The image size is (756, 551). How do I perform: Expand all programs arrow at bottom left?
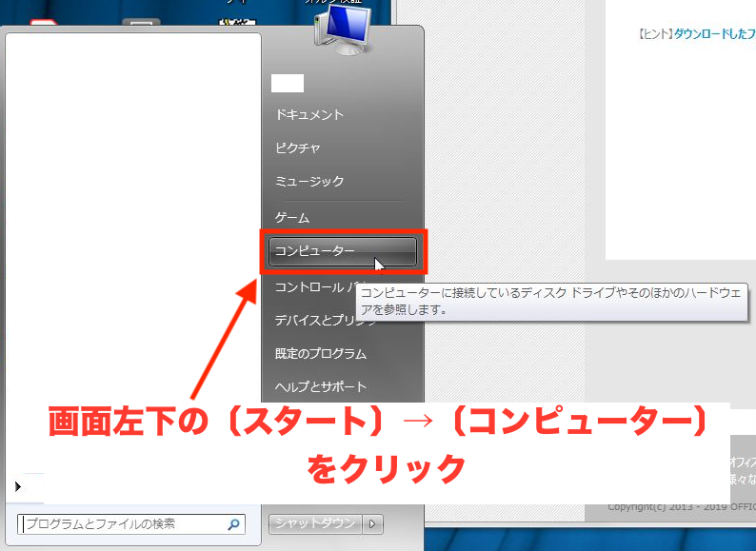18,486
